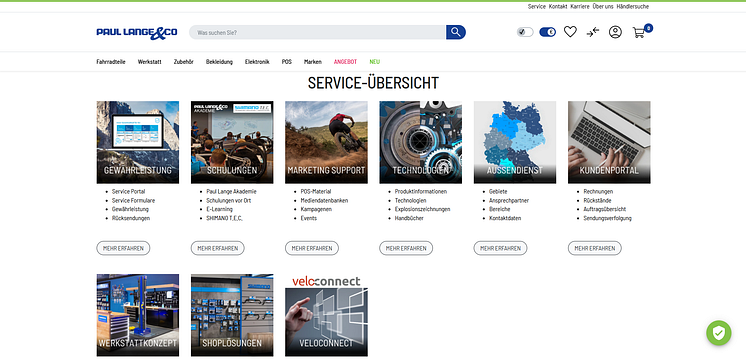Click the Händlersuche link
The image size is (746, 361).
pos(633,7)
